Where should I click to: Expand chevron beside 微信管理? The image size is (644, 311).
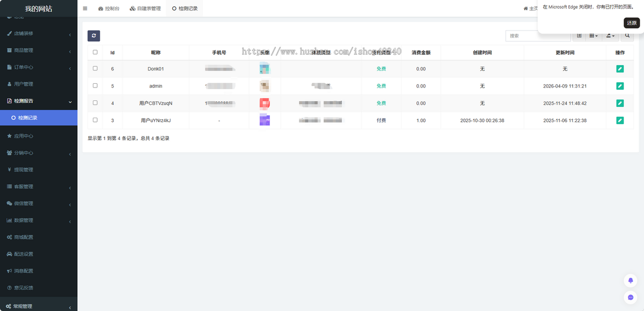(70, 204)
